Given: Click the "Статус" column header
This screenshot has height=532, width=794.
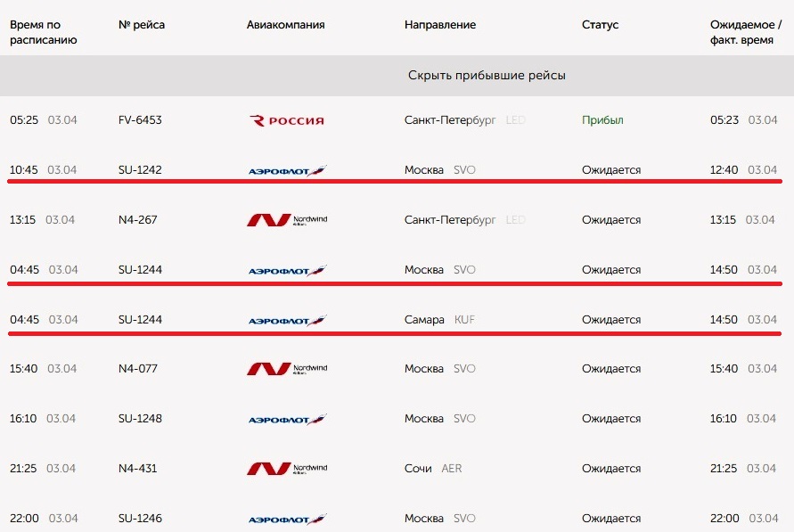Looking at the screenshot, I should pos(600,24).
